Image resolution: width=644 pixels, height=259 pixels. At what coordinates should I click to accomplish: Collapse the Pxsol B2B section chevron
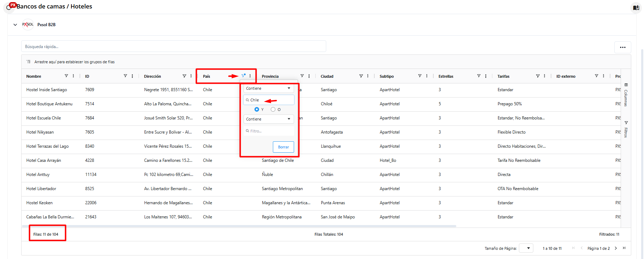(15, 25)
